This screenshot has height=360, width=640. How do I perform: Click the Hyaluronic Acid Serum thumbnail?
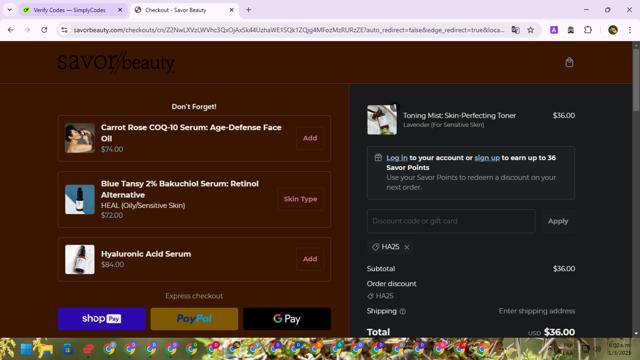click(x=80, y=259)
